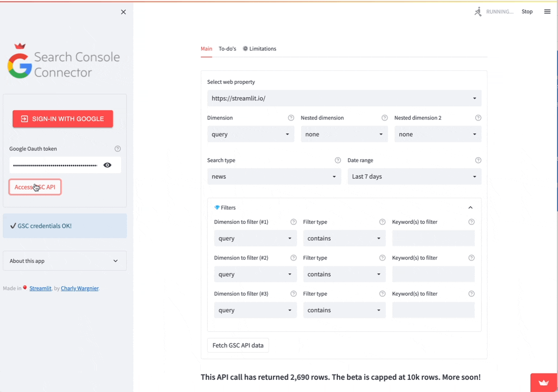Reveal the Oauth token with the eye icon

point(107,165)
